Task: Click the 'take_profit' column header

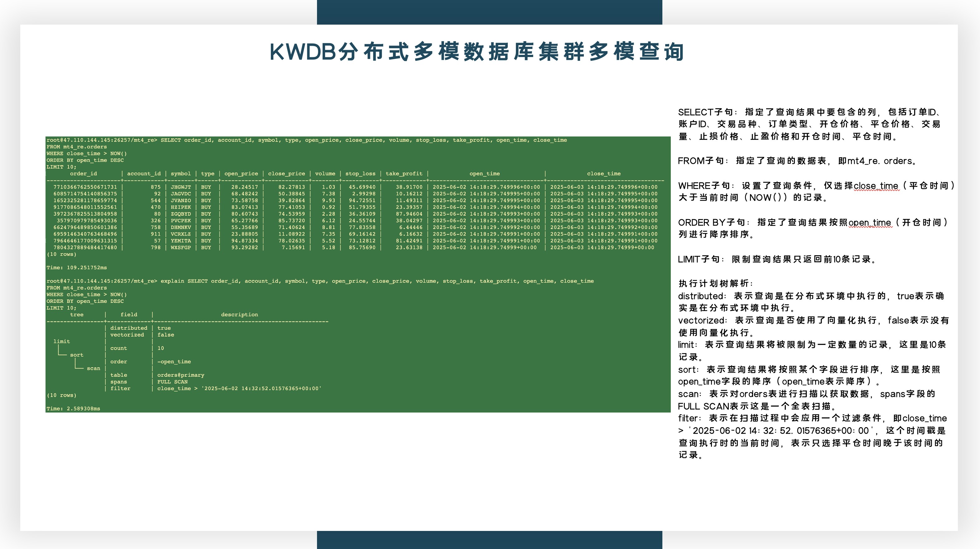Action: pos(404,174)
